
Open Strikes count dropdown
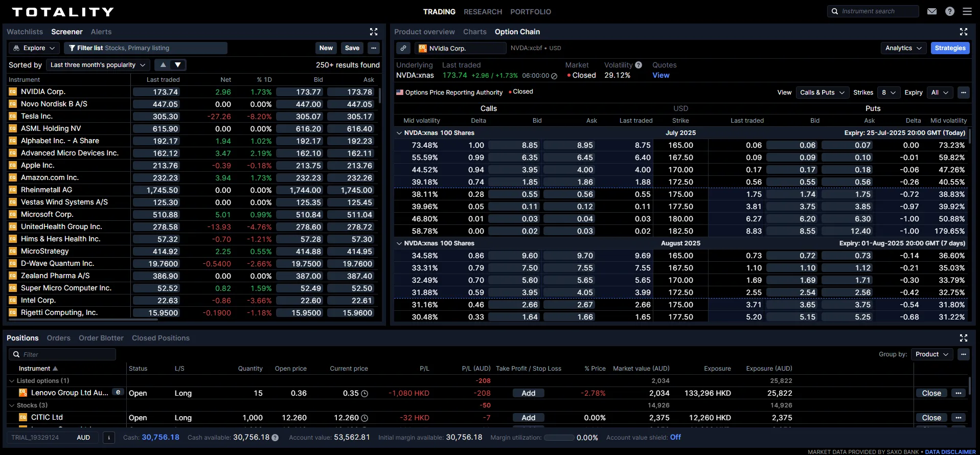[888, 93]
